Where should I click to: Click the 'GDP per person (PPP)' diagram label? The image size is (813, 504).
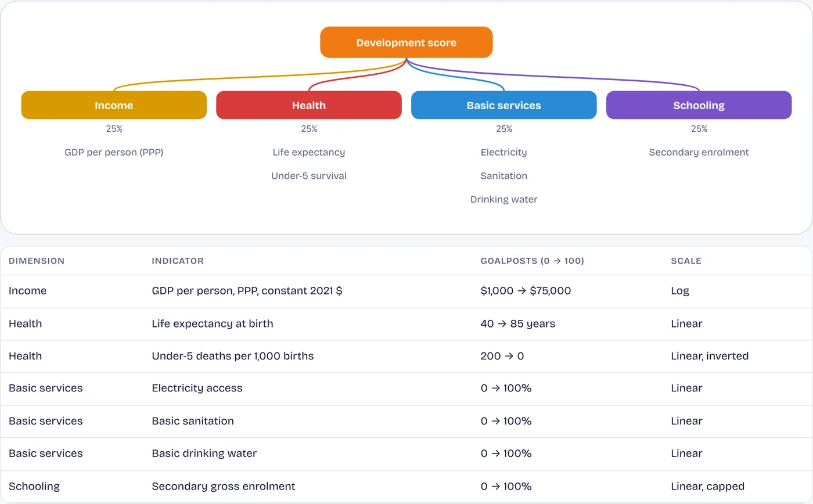(114, 152)
